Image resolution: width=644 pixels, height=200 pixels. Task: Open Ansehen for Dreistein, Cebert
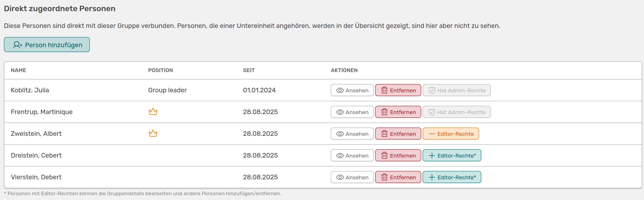click(x=352, y=155)
